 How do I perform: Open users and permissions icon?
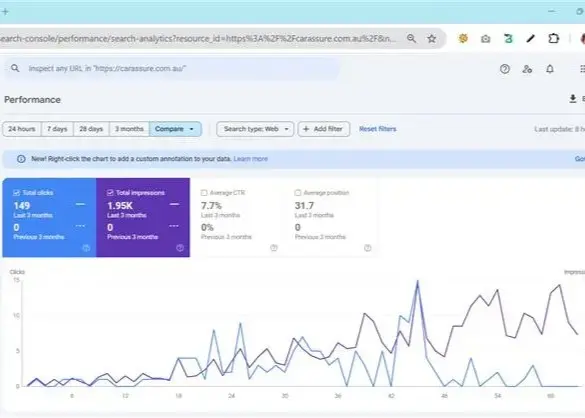527,69
